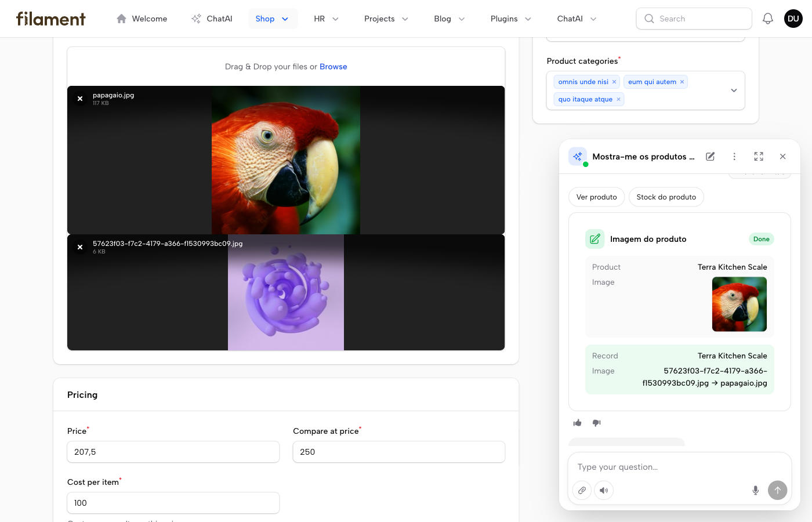
Task: Remove the 57623f03 jpg upload
Action: [x=80, y=247]
